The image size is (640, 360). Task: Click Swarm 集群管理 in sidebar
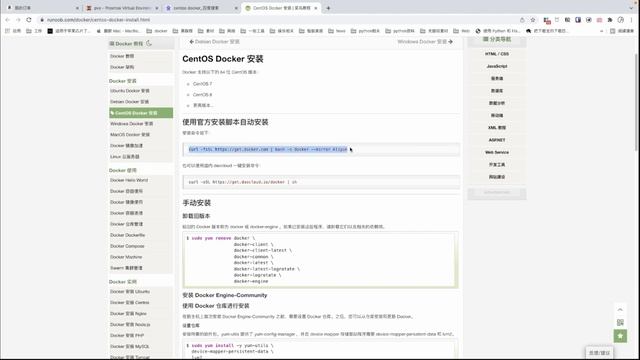point(126,268)
